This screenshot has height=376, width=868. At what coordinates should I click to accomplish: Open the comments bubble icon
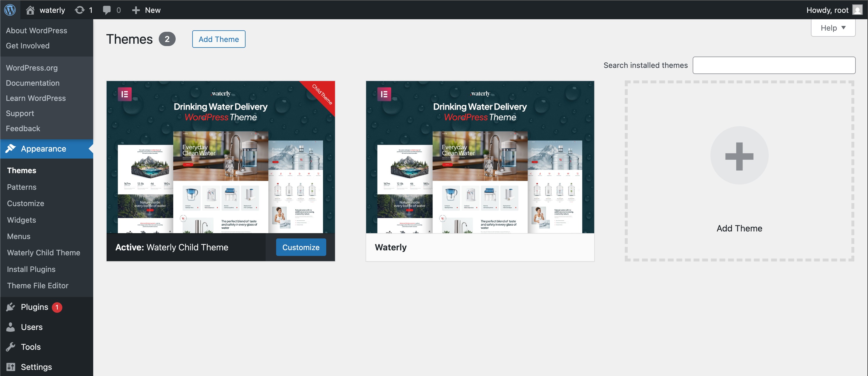pos(107,10)
